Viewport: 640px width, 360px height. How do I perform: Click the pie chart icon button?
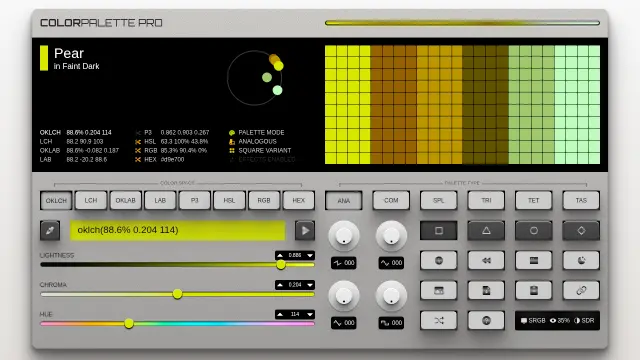click(x=581, y=260)
